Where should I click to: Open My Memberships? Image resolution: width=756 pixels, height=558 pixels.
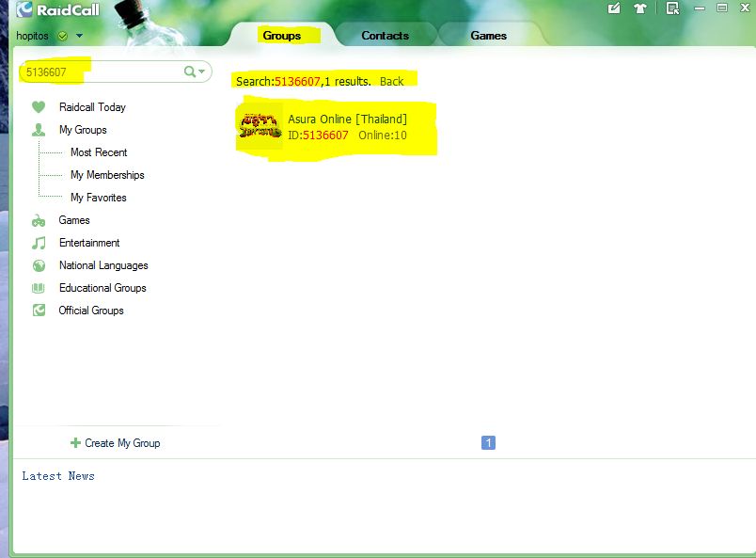[x=107, y=175]
